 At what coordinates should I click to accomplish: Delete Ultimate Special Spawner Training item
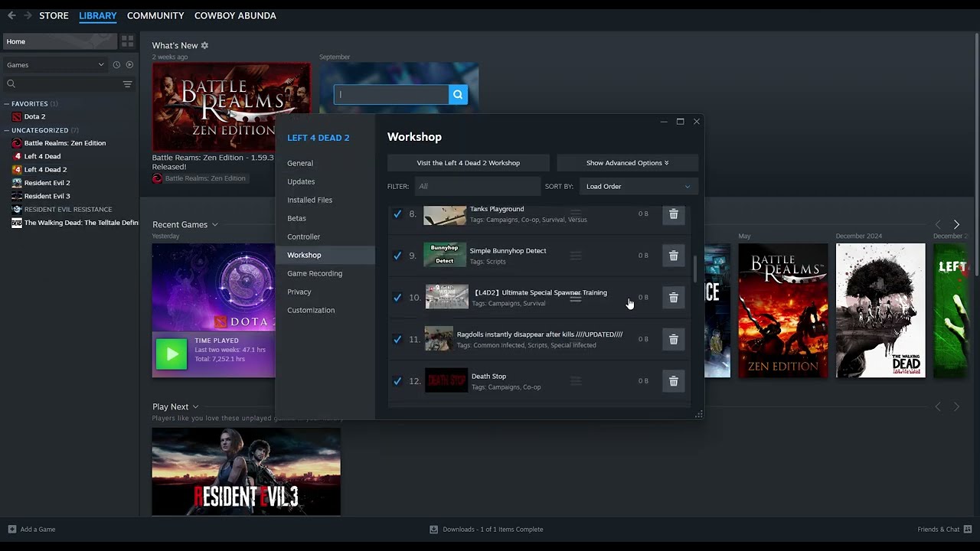click(674, 297)
